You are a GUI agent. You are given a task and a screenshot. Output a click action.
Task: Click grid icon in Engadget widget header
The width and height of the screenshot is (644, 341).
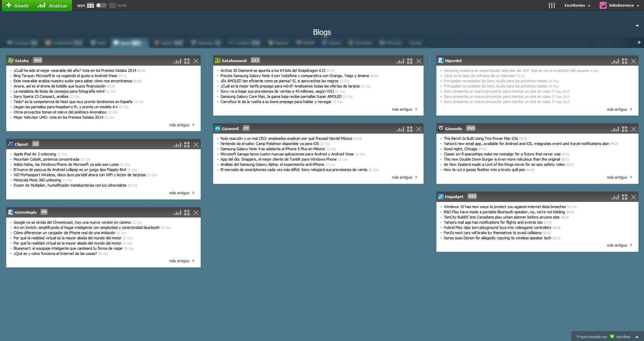[x=625, y=197]
